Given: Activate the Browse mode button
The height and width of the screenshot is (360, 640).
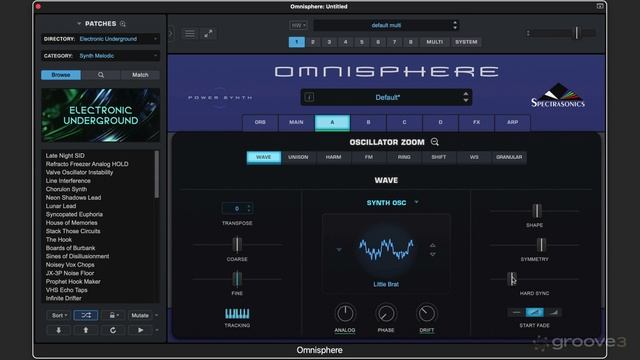Looking at the screenshot, I should pyautogui.click(x=61, y=75).
